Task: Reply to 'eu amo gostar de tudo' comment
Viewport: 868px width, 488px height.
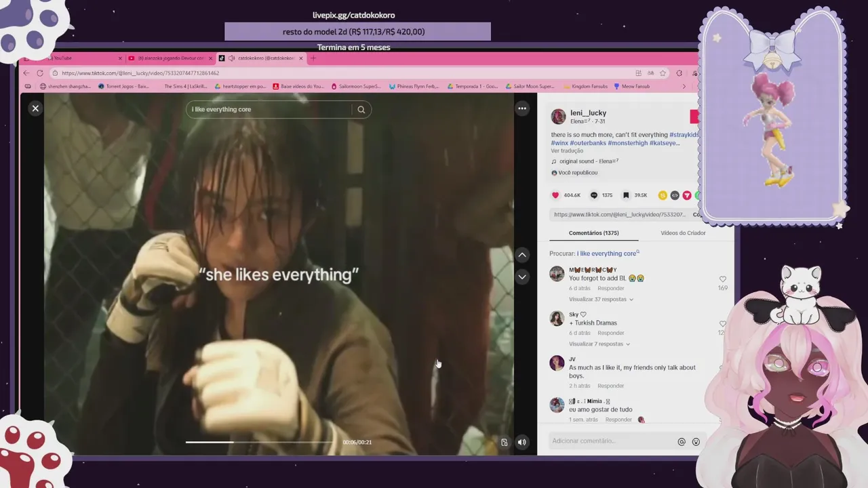Action: click(x=618, y=420)
